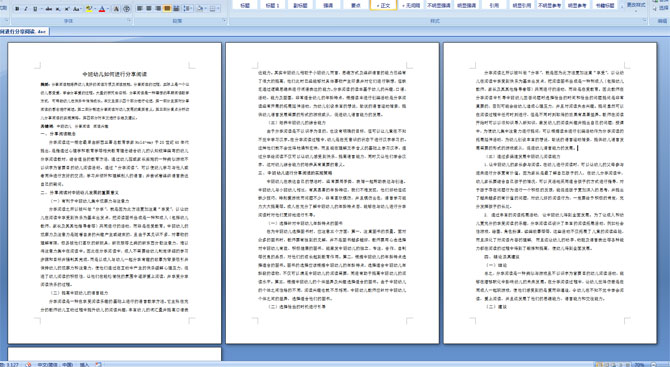Toggle underline formatting
670x367 pixels.
click(35, 9)
